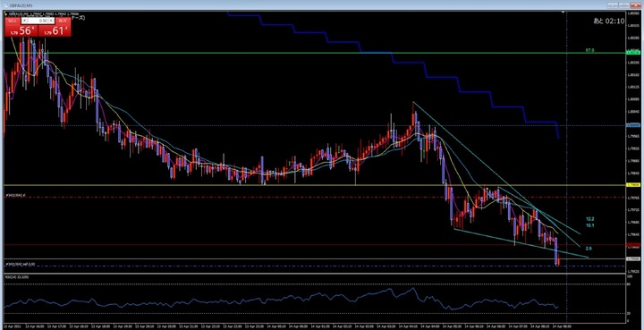The width and height of the screenshot is (644, 330).
Task: Click the chart window icon in title bar
Action: pyautogui.click(x=5, y=5)
